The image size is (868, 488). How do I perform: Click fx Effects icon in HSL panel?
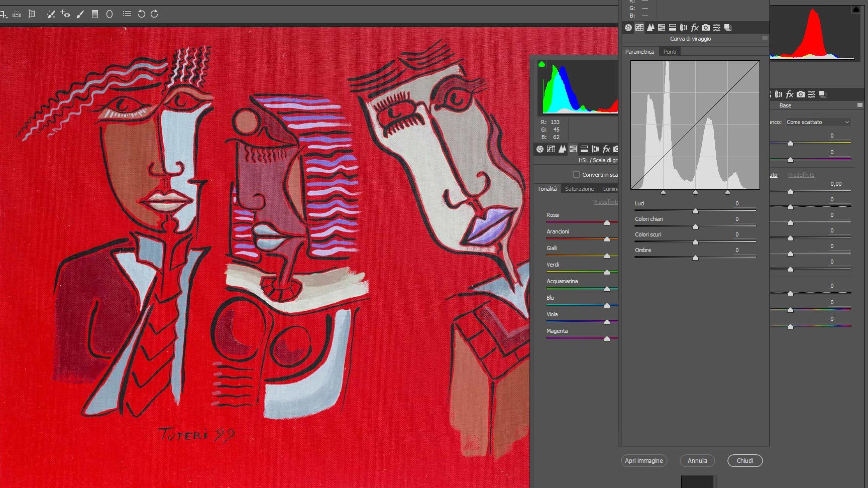606,149
